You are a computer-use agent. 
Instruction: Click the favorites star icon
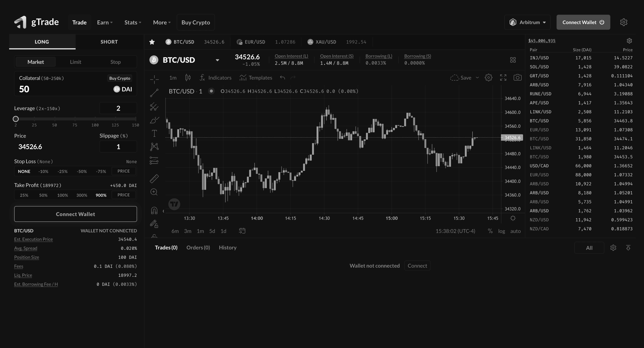152,42
